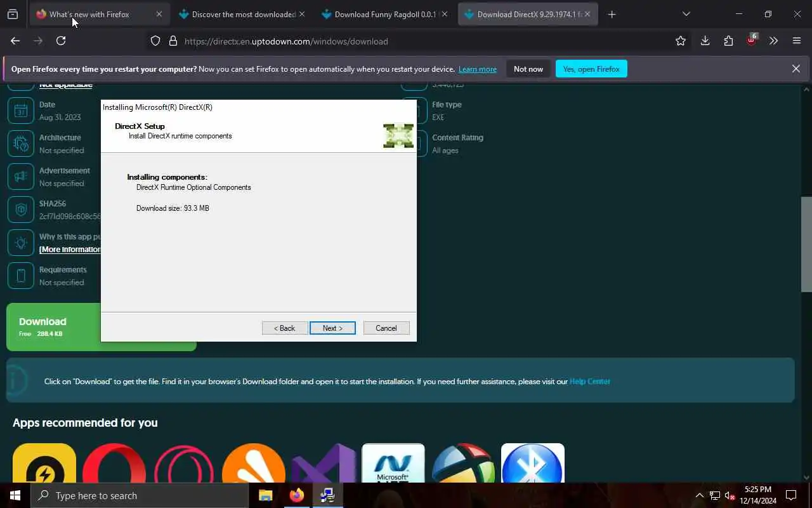Switch to Discover the most downloaded tab
The image size is (812, 508).
pyautogui.click(x=244, y=14)
